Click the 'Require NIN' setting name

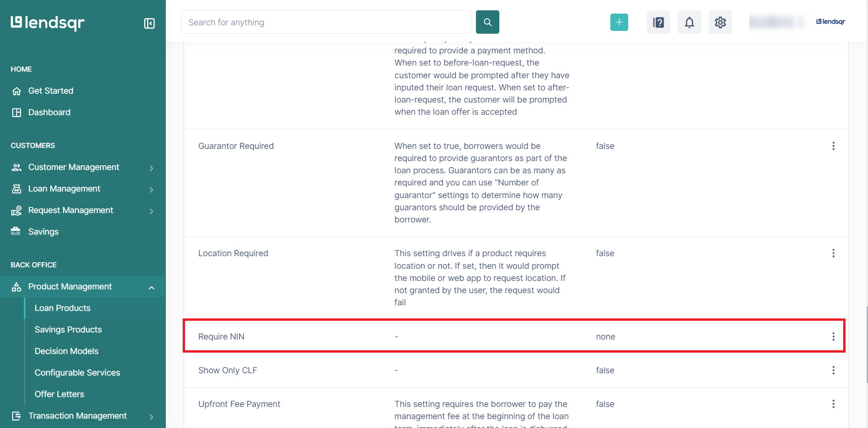[221, 337]
